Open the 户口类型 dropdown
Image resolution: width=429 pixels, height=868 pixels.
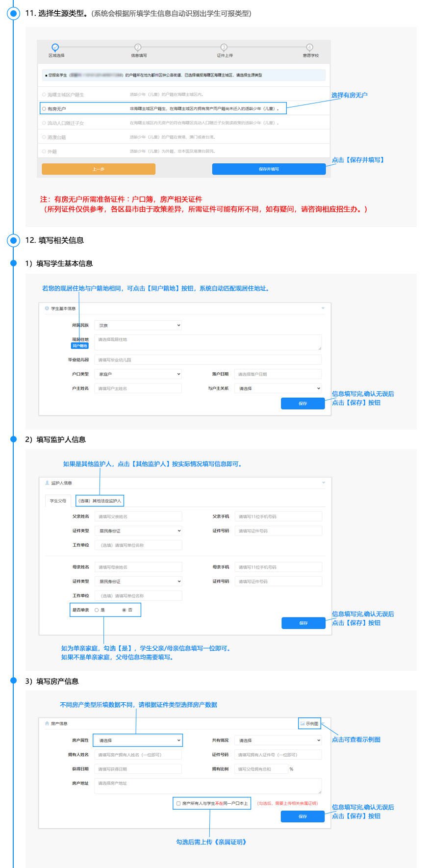point(138,374)
